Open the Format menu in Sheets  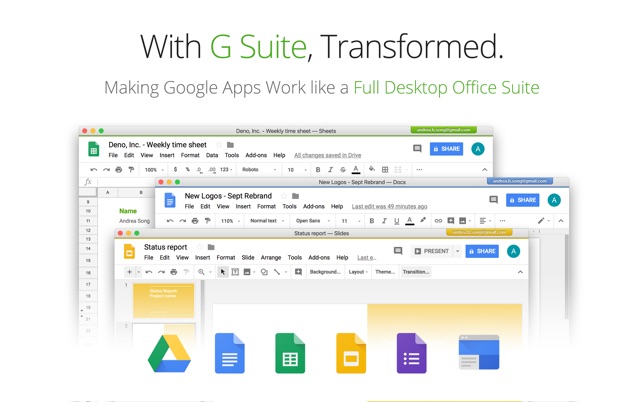pyautogui.click(x=190, y=155)
